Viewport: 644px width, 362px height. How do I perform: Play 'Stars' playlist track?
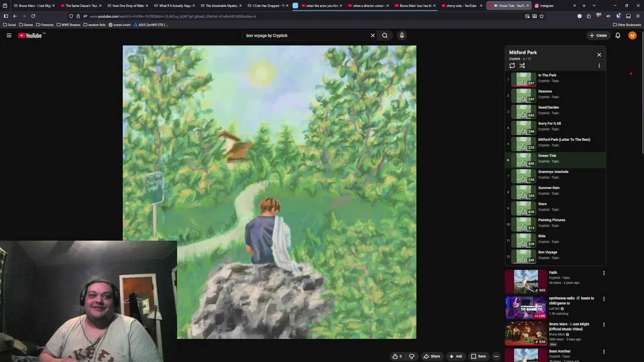click(x=555, y=208)
